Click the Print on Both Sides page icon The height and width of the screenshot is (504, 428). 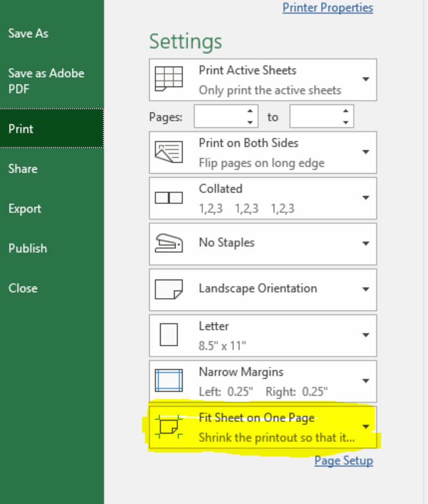[169, 152]
